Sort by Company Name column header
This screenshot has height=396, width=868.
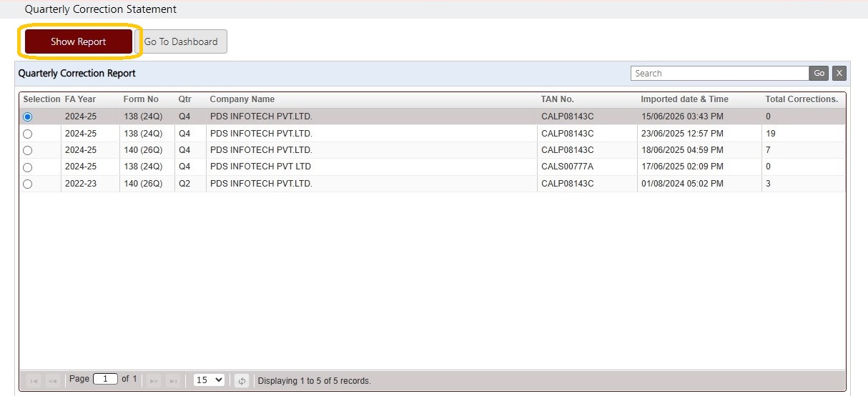point(242,99)
